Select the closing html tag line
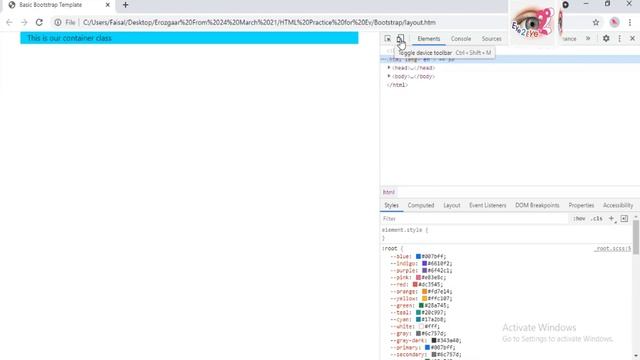The image size is (640, 360). [x=397, y=85]
